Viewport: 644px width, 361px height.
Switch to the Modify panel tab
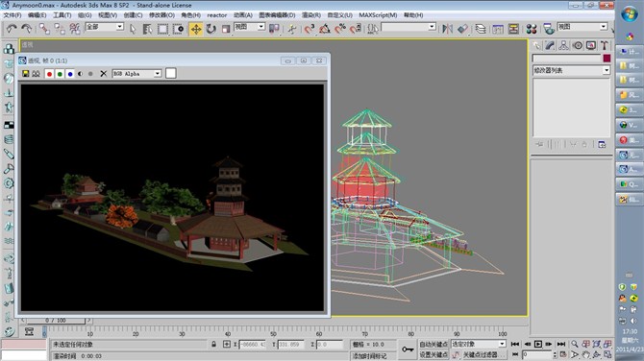[x=550, y=45]
